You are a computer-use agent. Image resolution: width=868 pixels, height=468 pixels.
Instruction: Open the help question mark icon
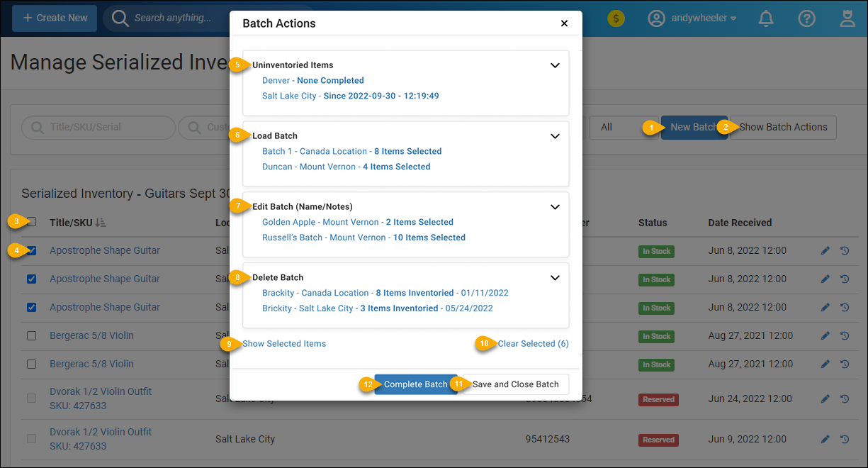coord(806,18)
